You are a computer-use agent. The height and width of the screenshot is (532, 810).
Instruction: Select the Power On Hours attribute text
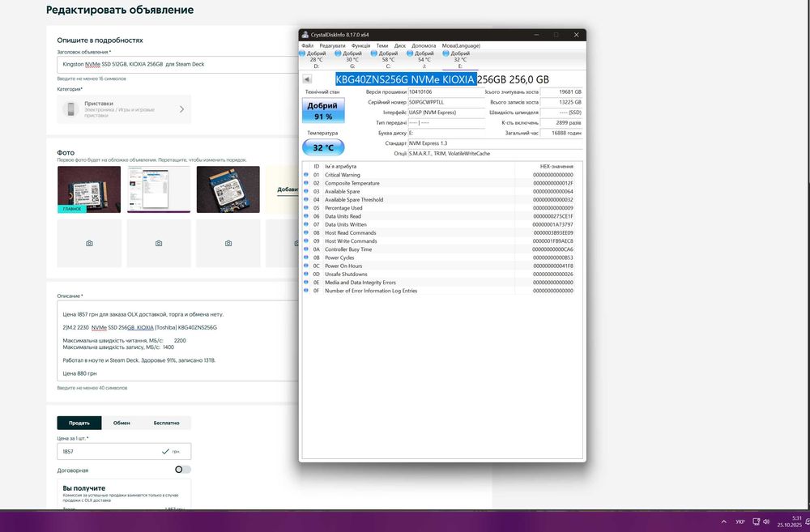[x=343, y=266]
